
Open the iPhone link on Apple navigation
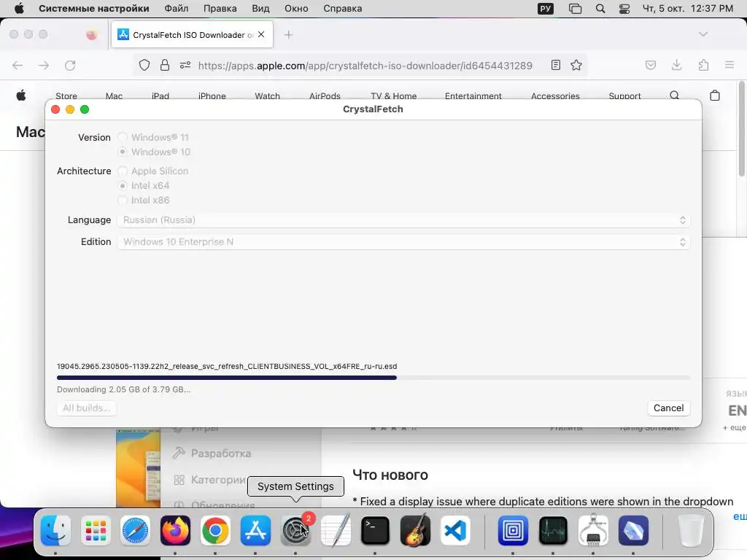coord(212,96)
